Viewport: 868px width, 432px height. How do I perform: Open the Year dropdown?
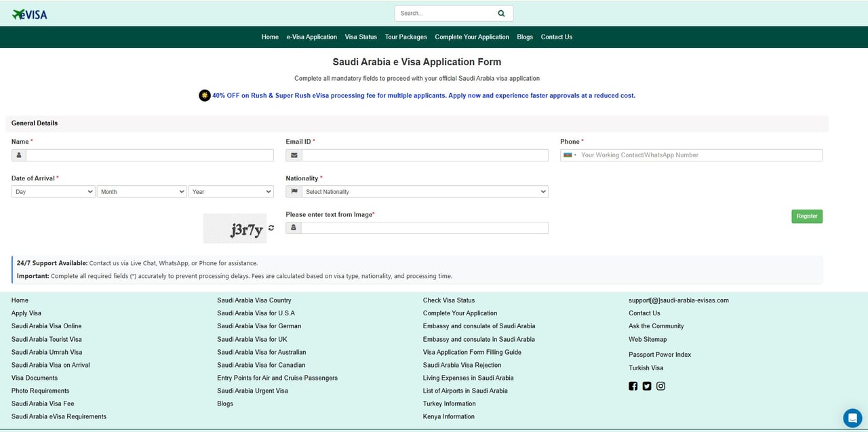click(x=231, y=192)
